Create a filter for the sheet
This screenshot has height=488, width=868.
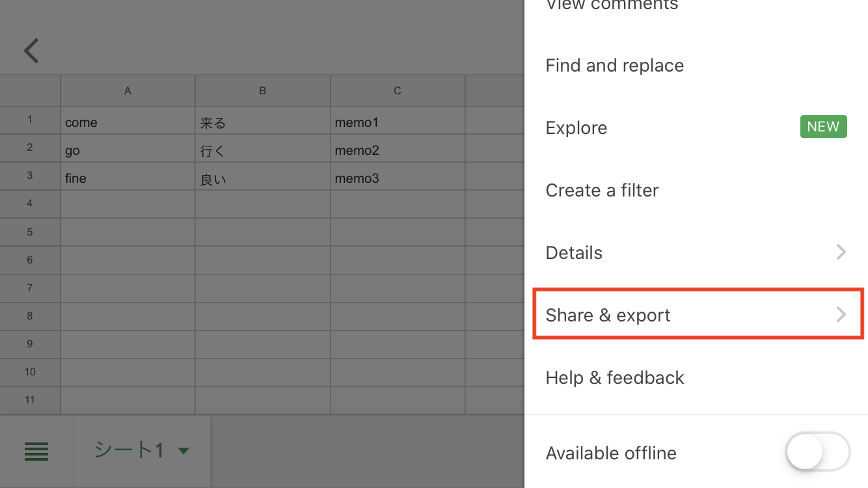[x=601, y=190]
